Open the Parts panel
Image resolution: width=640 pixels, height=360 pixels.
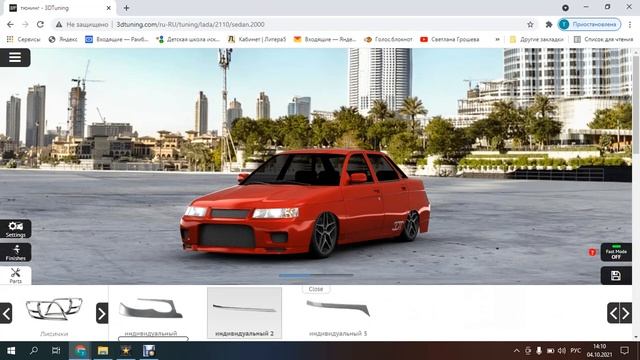pos(16,276)
